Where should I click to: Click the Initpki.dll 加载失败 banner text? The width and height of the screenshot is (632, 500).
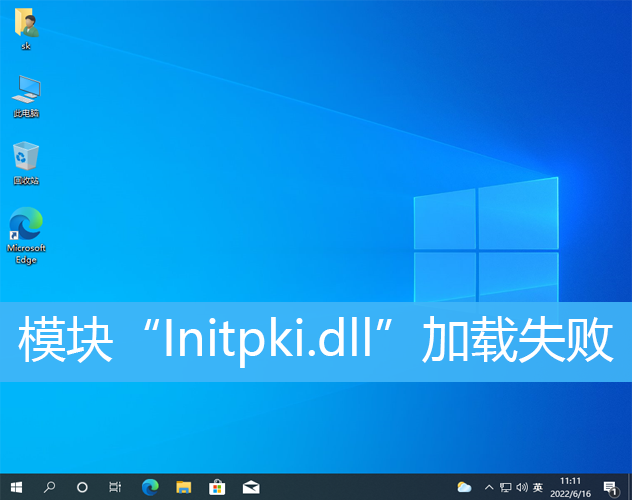(x=316, y=342)
